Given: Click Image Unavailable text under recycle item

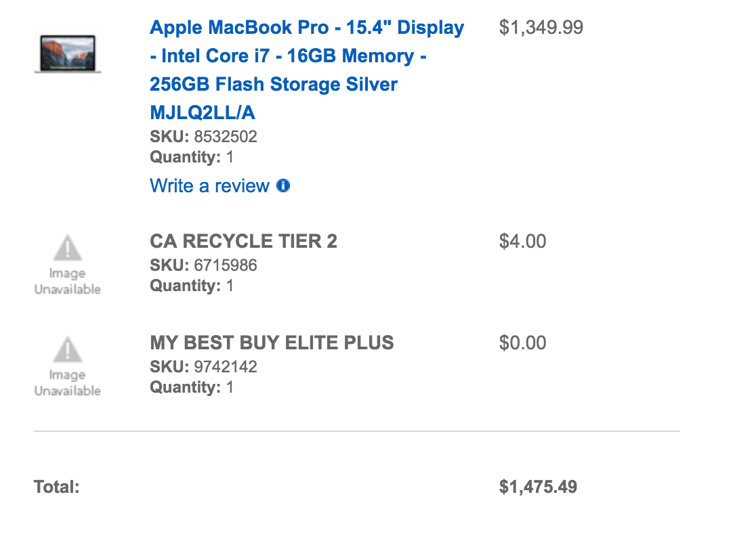Looking at the screenshot, I should pos(68,281).
